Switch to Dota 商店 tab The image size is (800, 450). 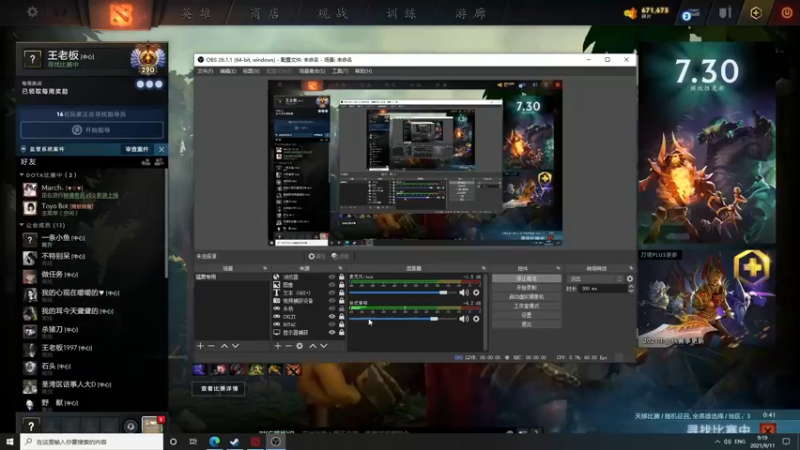265,13
